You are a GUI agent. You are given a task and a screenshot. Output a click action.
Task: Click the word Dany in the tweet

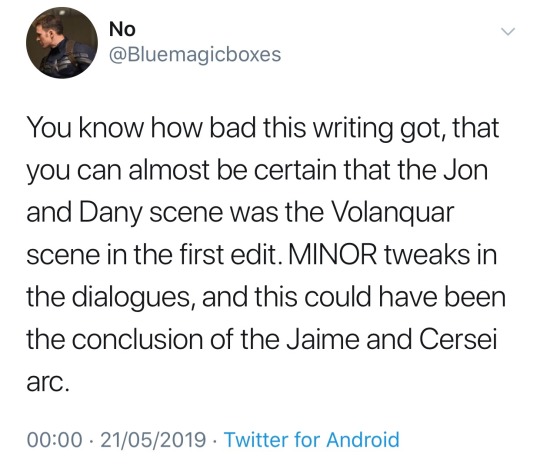pyautogui.click(x=111, y=213)
